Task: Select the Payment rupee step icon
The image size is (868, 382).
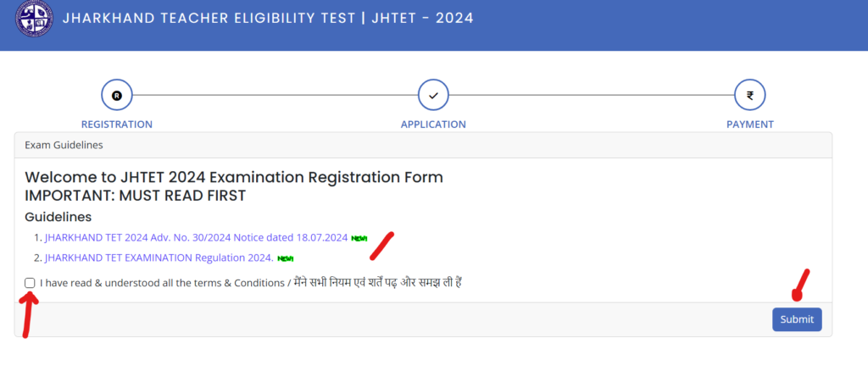Action: point(750,95)
